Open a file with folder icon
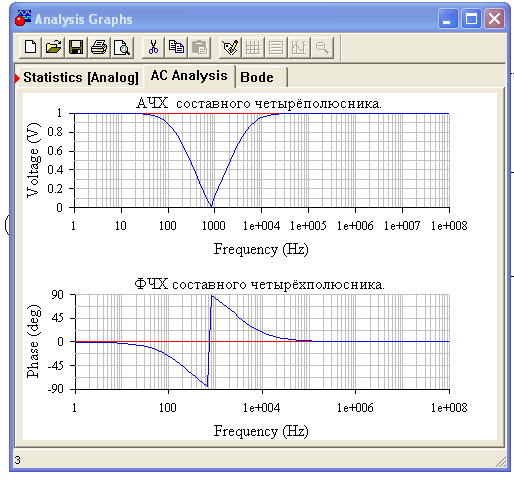 [x=53, y=47]
